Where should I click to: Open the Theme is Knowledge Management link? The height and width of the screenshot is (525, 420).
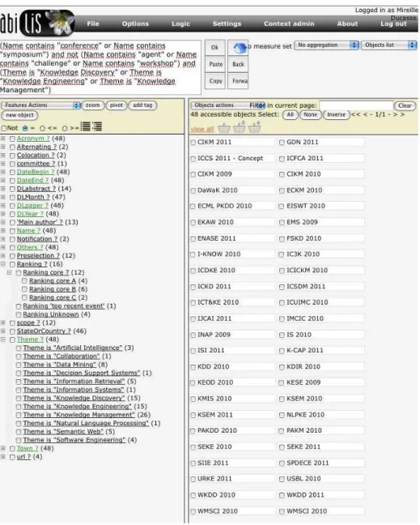coord(79,415)
